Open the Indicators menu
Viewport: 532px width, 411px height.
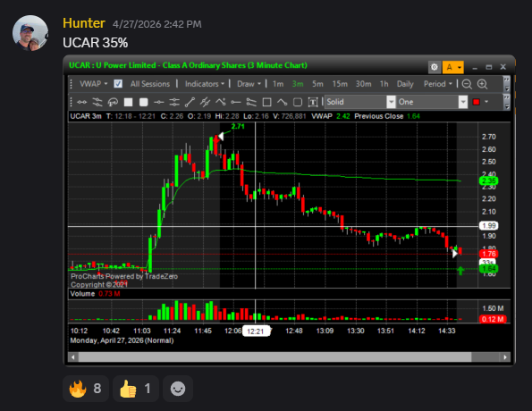[204, 84]
